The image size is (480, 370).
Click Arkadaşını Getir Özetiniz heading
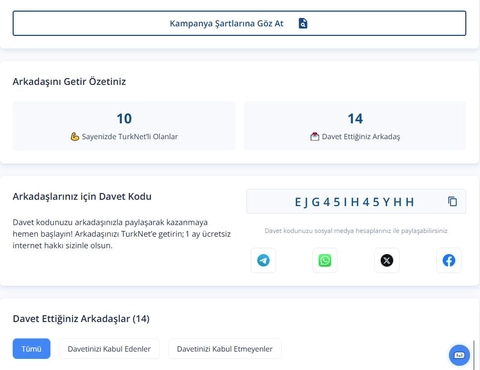(x=69, y=82)
